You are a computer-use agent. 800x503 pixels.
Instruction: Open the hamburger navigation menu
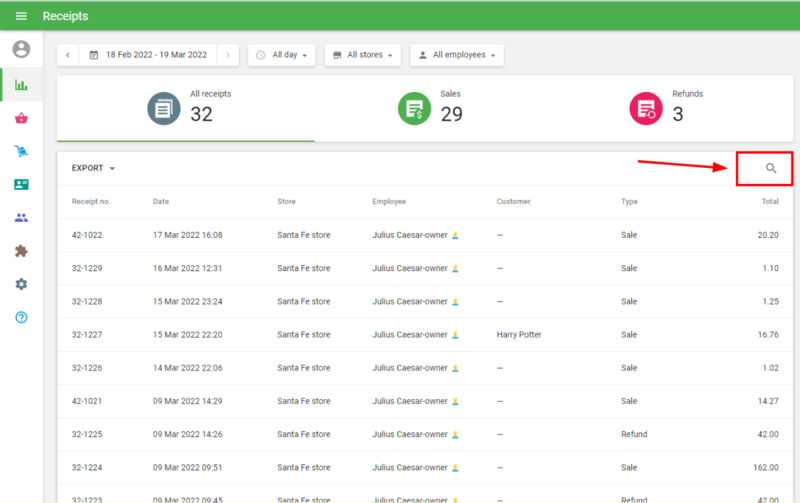coord(21,16)
